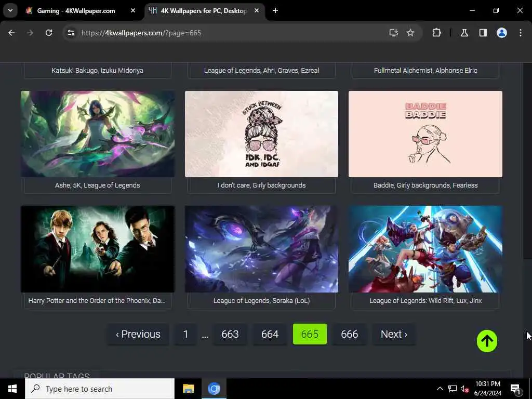Open the Baddie pink wallpaper thumbnail
The image size is (532, 399).
pyautogui.click(x=425, y=134)
